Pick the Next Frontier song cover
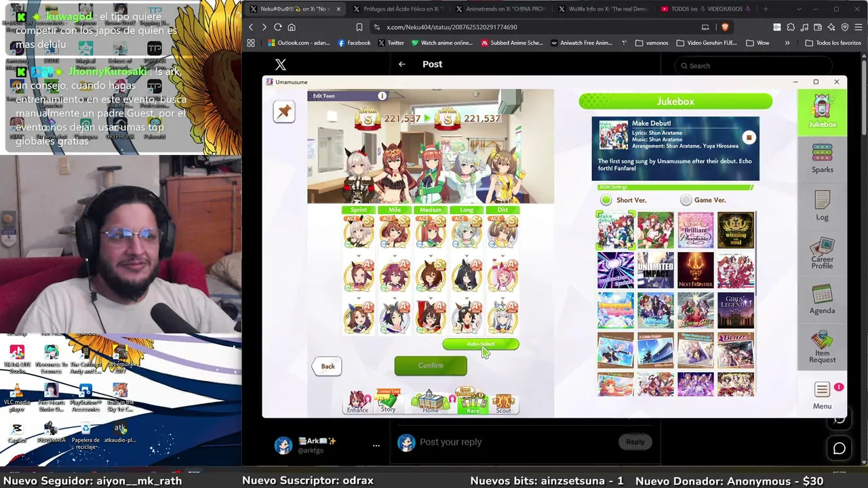The height and width of the screenshot is (488, 868). pos(696,270)
